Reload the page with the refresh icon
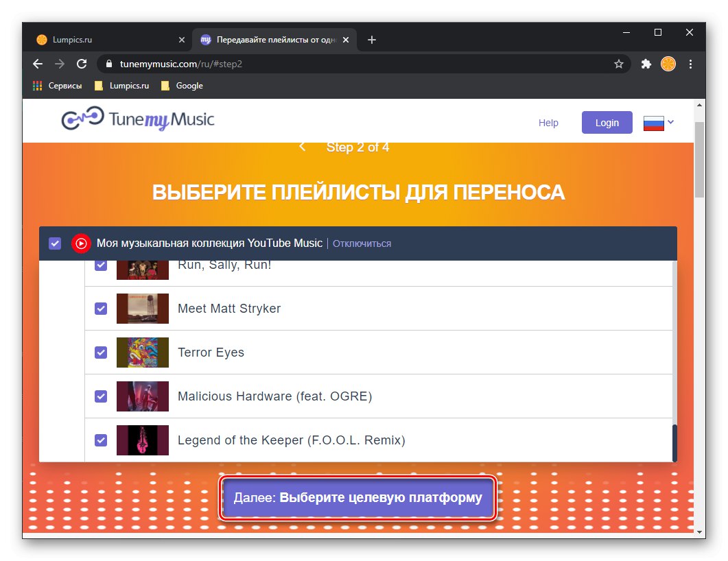This screenshot has width=728, height=561. click(x=82, y=64)
